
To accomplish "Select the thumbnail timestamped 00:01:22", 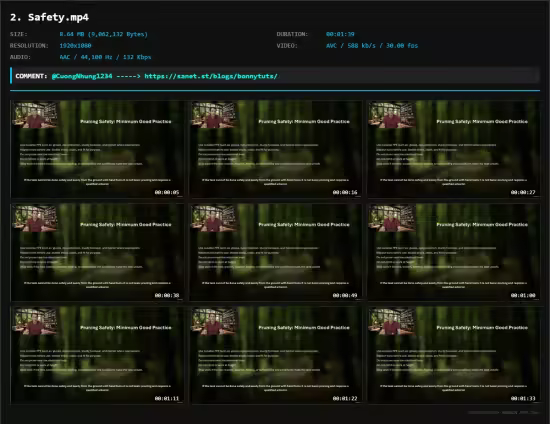I will click(275, 356).
